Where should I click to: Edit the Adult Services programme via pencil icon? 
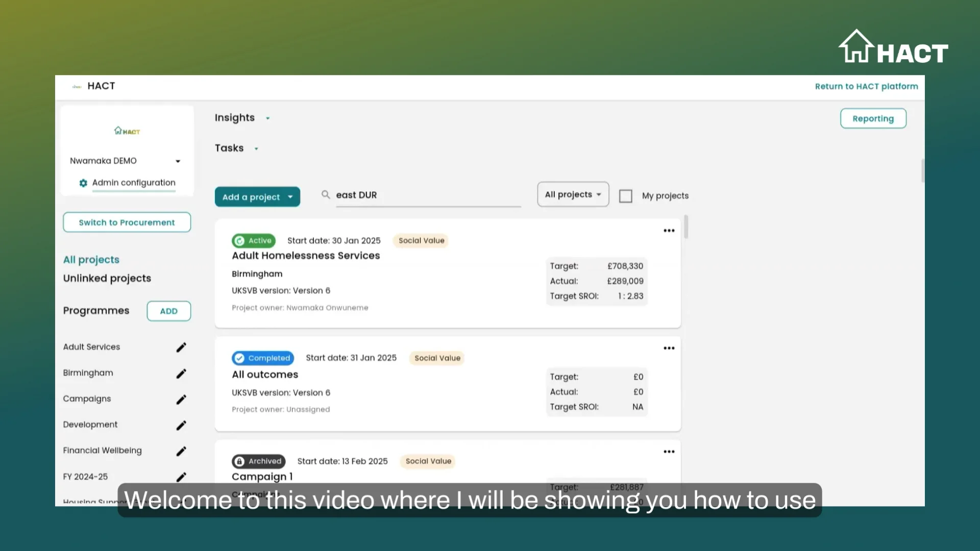pos(181,347)
